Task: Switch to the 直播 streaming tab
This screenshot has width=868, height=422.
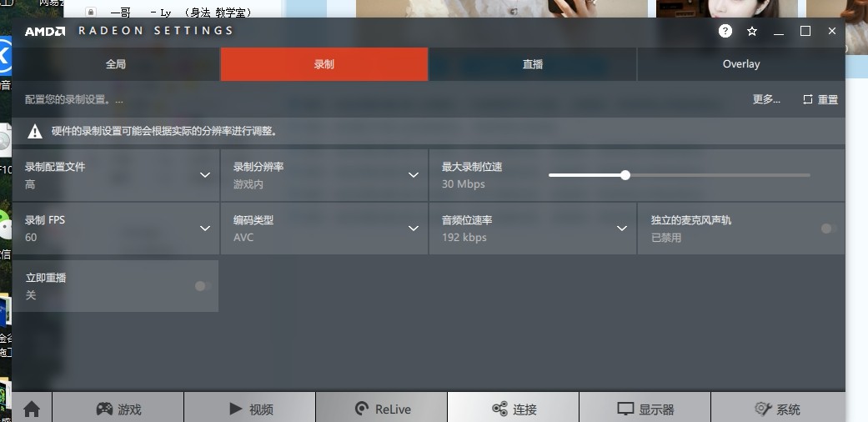Action: [x=533, y=64]
